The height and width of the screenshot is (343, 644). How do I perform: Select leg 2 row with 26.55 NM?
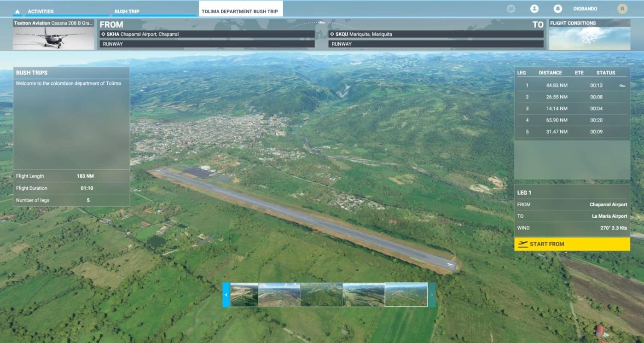point(572,97)
